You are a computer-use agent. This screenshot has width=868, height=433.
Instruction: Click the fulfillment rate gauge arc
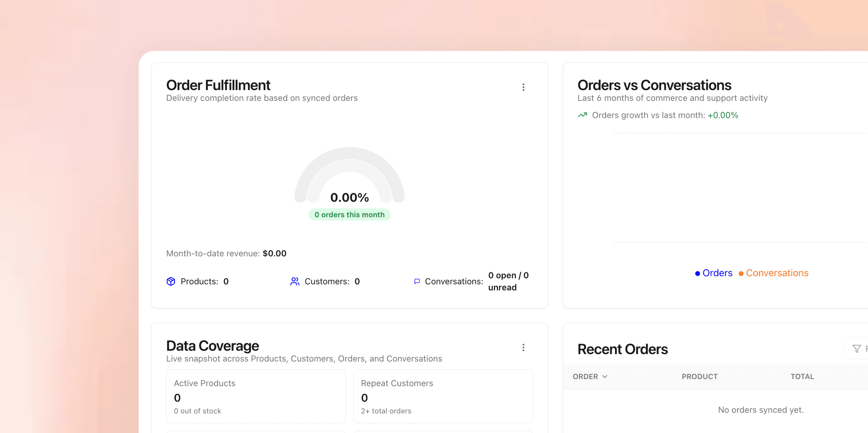tap(349, 153)
